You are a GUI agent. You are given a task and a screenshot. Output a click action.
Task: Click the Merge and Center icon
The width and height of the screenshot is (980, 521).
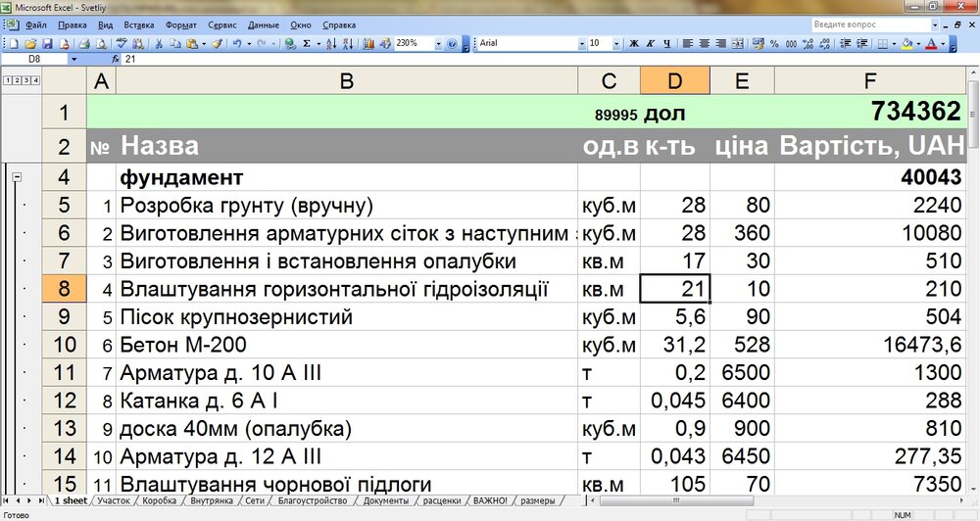(738, 44)
